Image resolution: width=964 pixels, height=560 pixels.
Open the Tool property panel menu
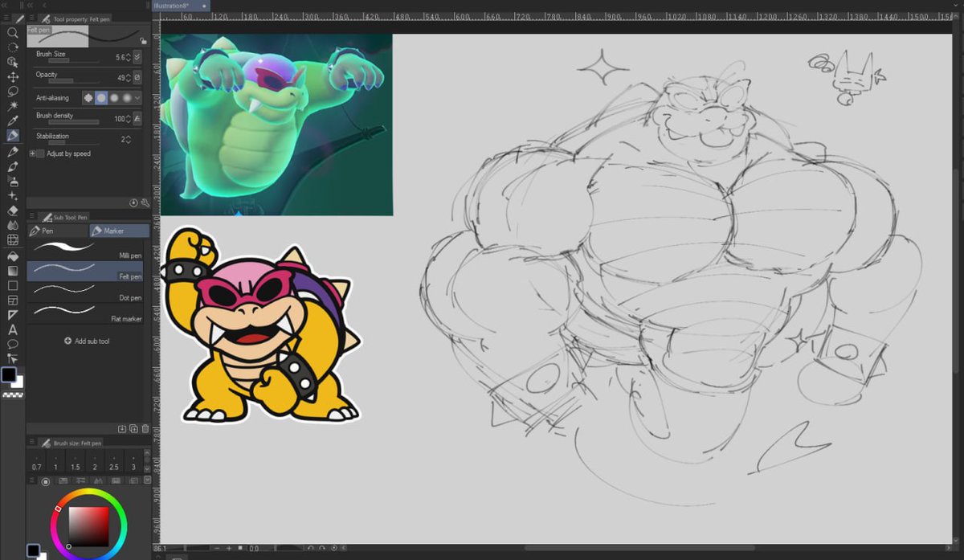(31, 17)
